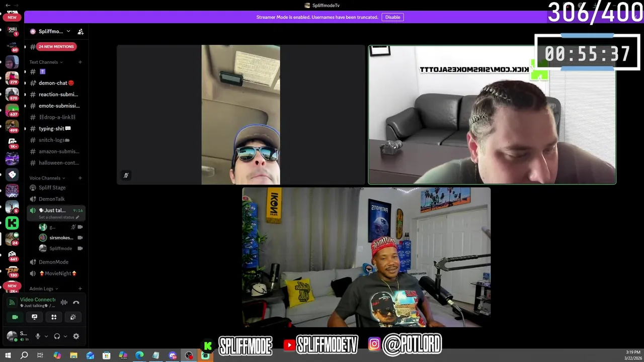Select the drop-a-link channel

click(56, 117)
